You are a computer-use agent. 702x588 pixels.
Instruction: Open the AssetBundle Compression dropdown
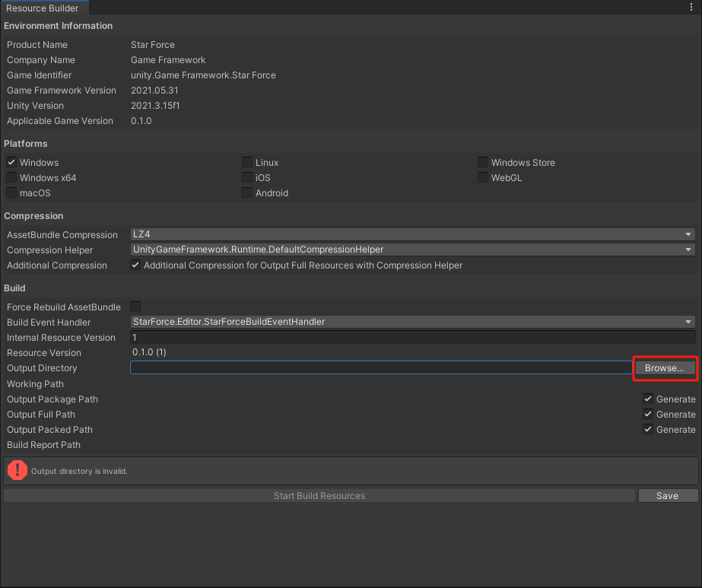point(411,234)
